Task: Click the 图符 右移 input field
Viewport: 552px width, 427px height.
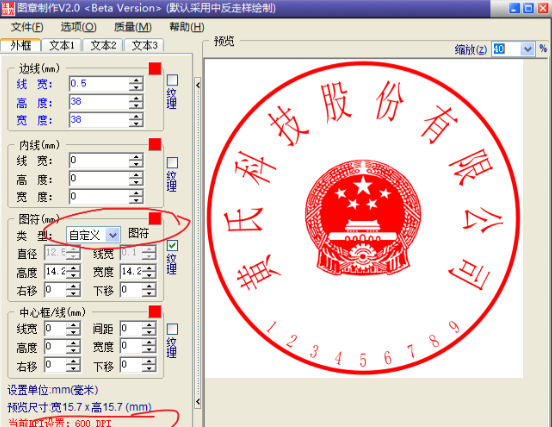Action: point(56,290)
